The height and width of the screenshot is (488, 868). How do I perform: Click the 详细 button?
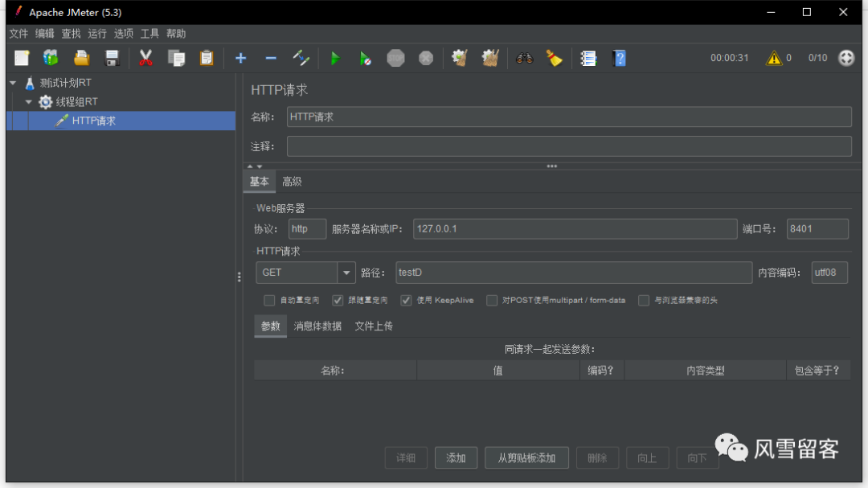[x=406, y=458]
